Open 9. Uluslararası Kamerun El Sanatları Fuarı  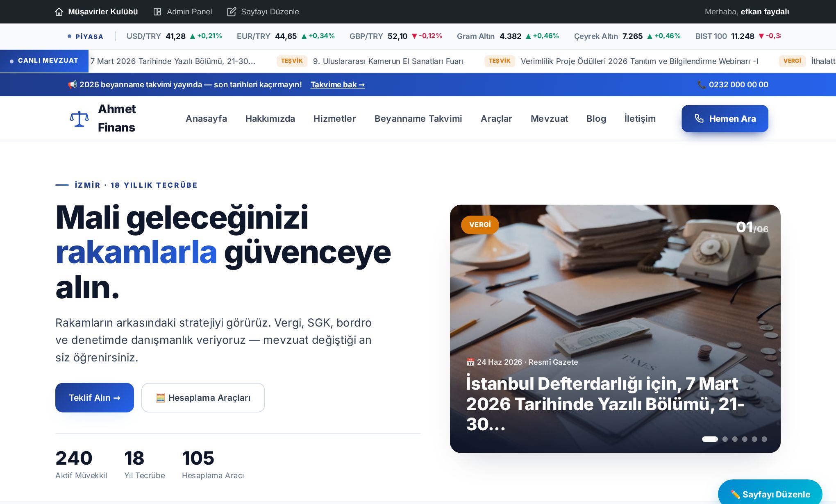tap(388, 61)
